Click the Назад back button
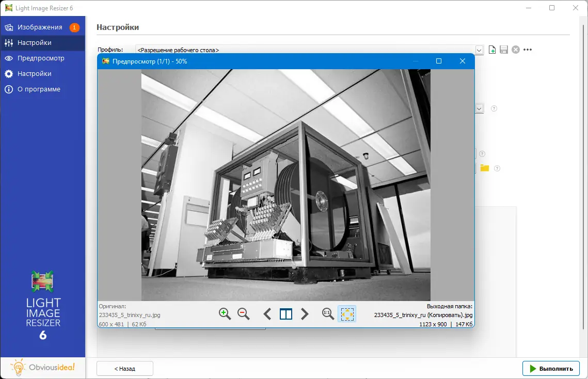The height and width of the screenshot is (379, 588). [125, 369]
